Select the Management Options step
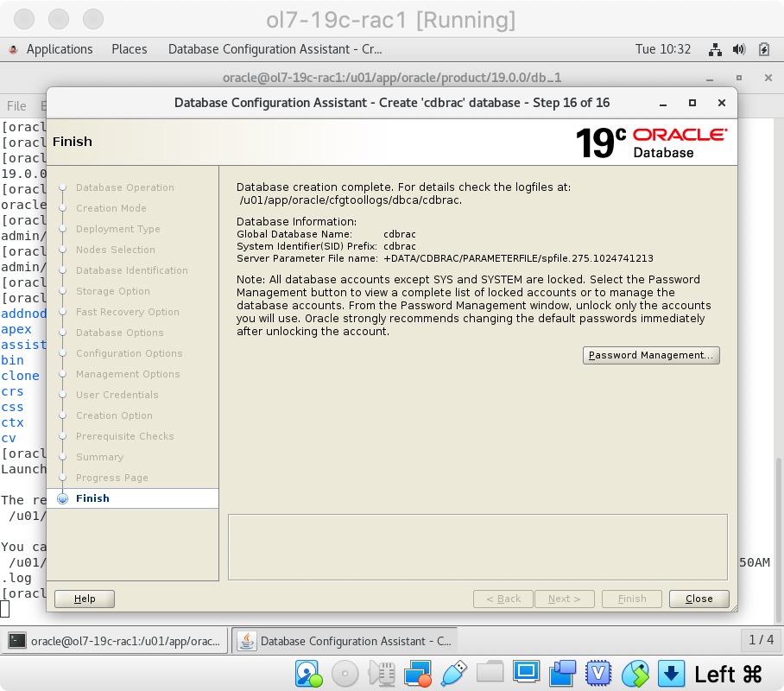 pyautogui.click(x=128, y=374)
